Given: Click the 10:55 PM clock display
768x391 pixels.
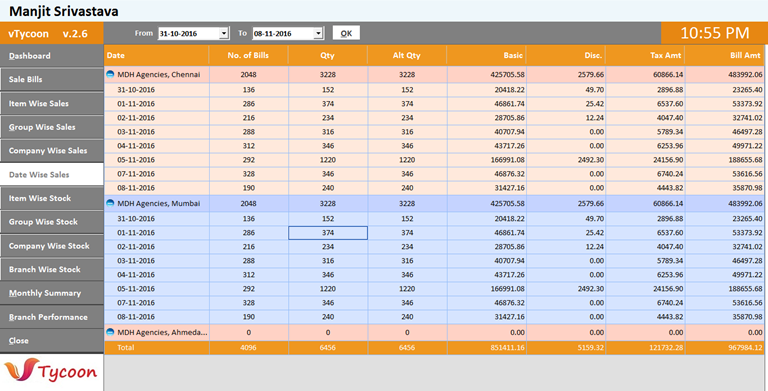Looking at the screenshot, I should [x=715, y=33].
